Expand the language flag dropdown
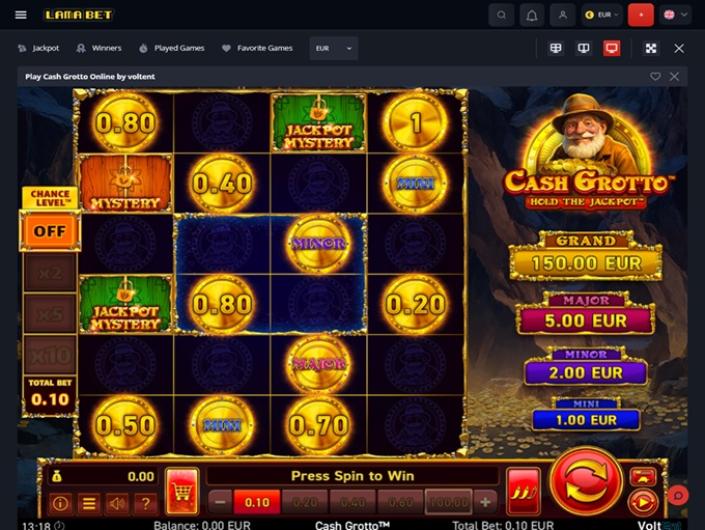This screenshot has width=705, height=530. click(675, 15)
